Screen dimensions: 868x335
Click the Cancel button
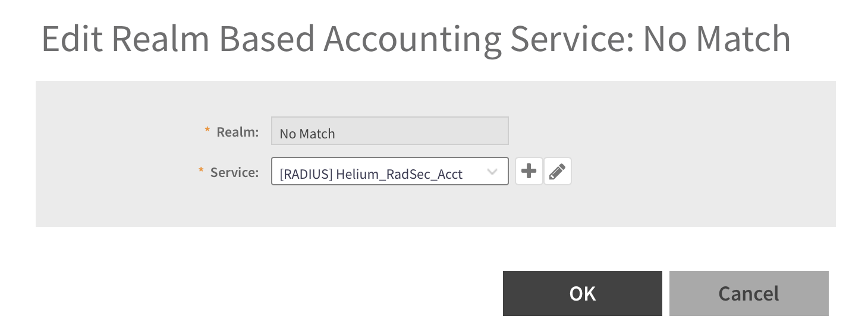pos(749,293)
